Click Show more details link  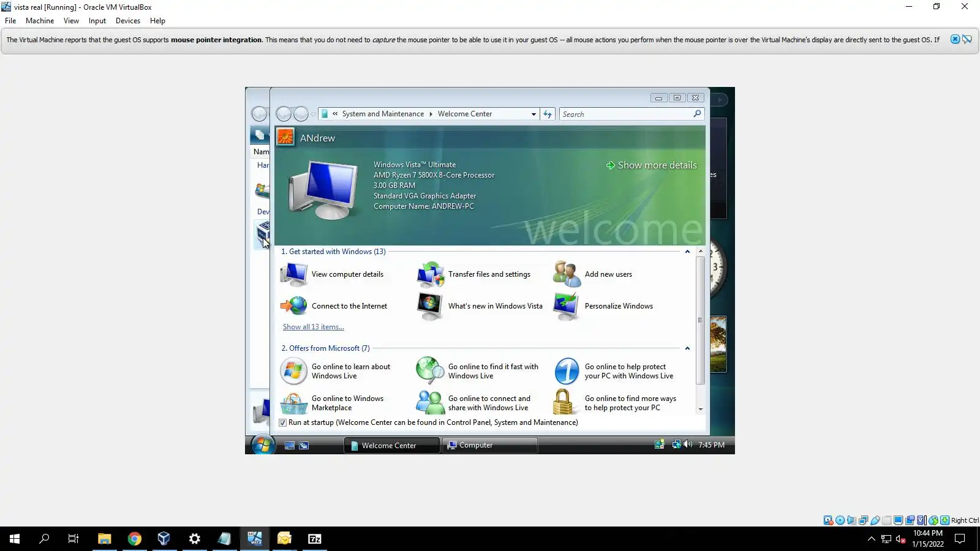coord(651,165)
